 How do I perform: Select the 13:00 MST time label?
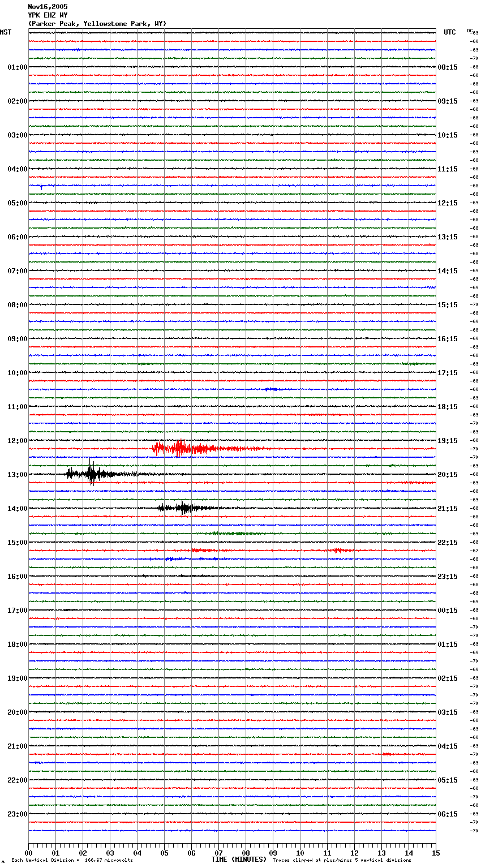tap(17, 475)
